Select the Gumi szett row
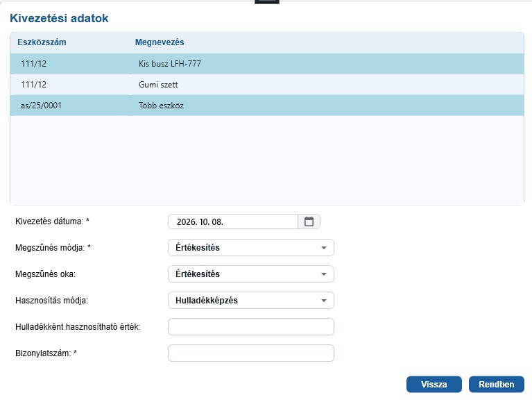This screenshot has width=532, height=402. (x=267, y=85)
